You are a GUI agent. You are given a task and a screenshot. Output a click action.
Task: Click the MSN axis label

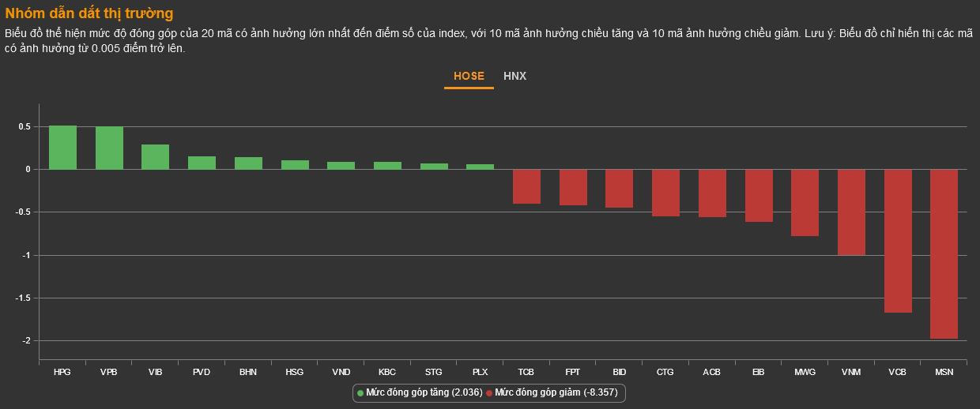[x=944, y=372]
